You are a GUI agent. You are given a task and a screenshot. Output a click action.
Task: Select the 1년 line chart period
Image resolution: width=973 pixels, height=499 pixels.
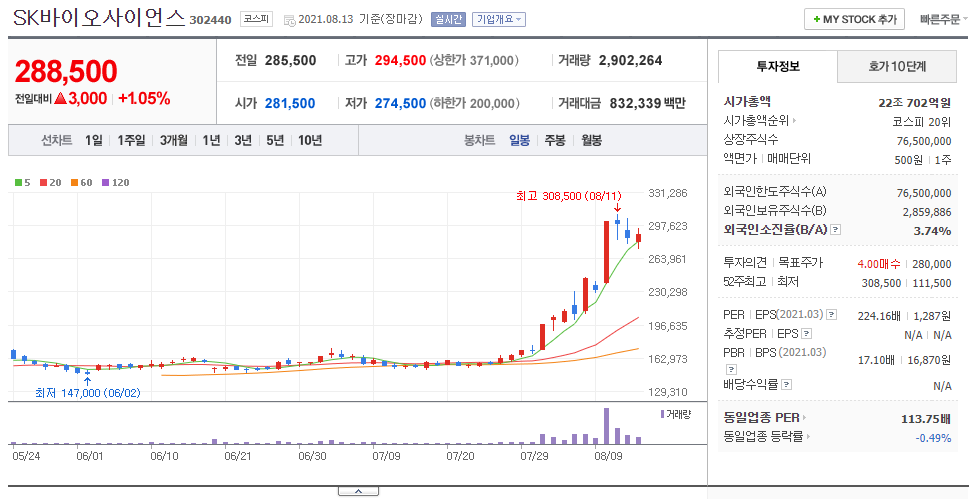point(211,141)
